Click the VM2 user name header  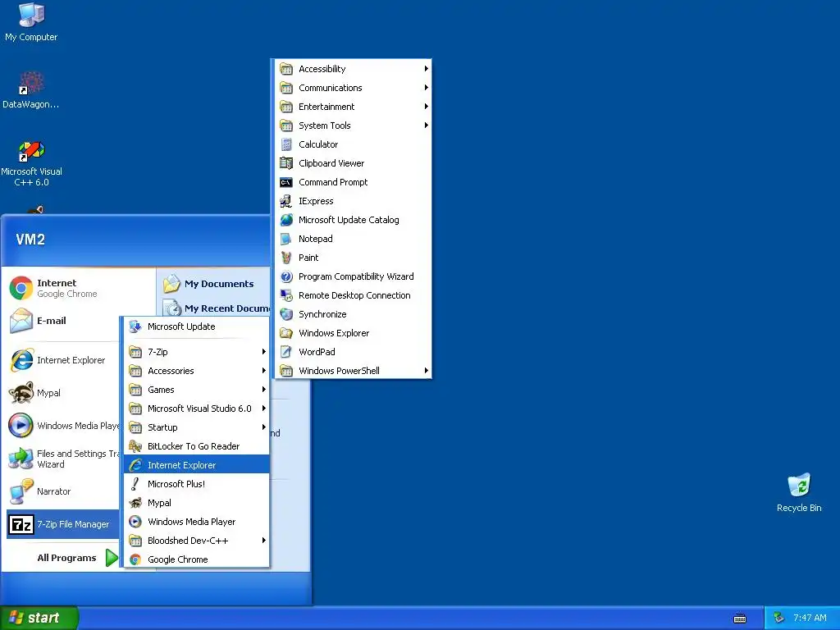[x=30, y=239]
